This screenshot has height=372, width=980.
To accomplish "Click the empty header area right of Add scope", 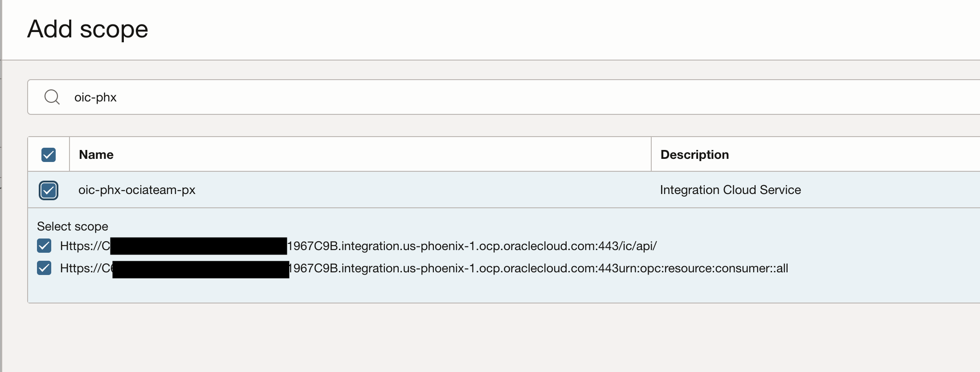I will (x=535, y=29).
